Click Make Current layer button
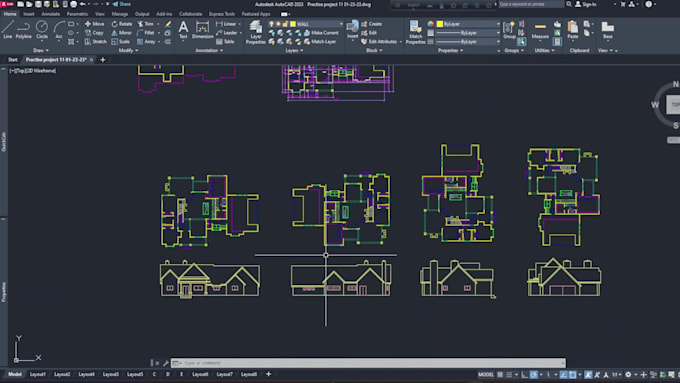 click(x=321, y=33)
